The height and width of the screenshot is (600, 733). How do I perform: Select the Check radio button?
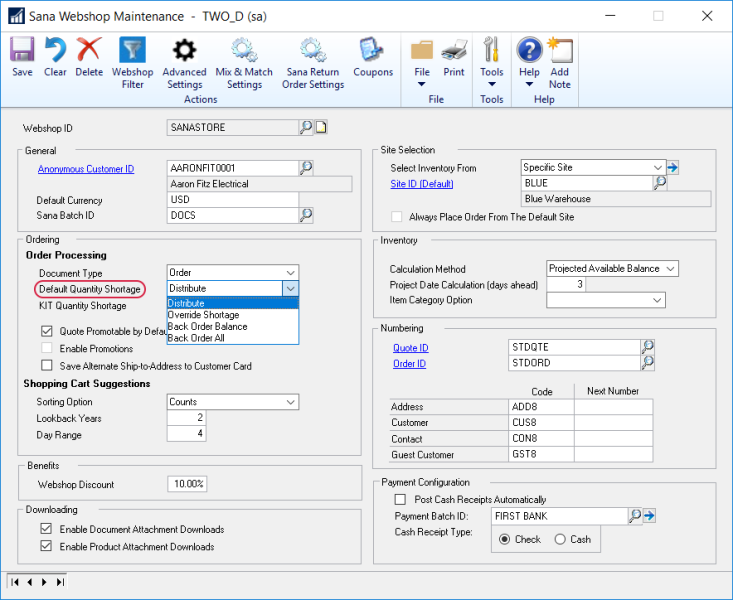(504, 539)
